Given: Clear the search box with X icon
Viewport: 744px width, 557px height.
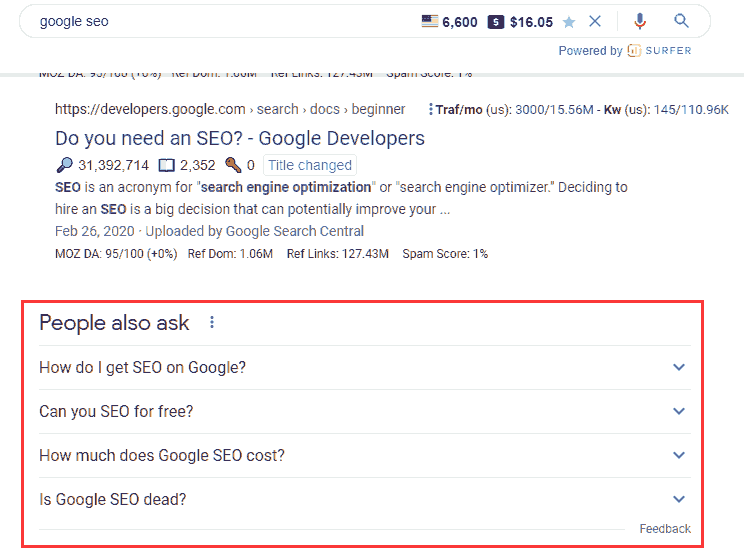Looking at the screenshot, I should 595,21.
